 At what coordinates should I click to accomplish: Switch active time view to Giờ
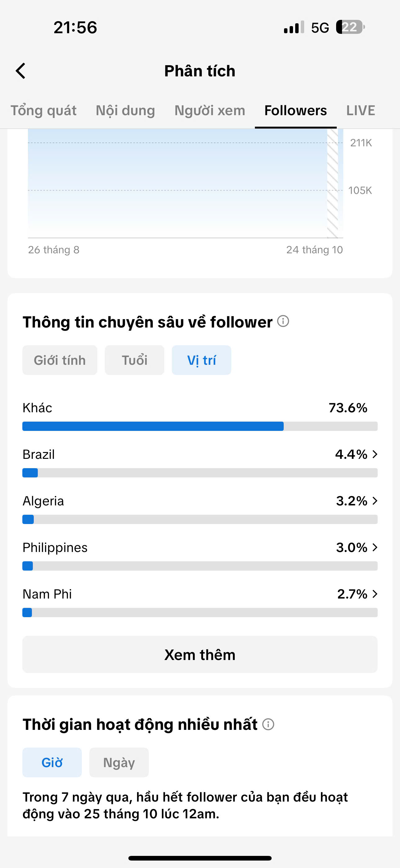52,762
